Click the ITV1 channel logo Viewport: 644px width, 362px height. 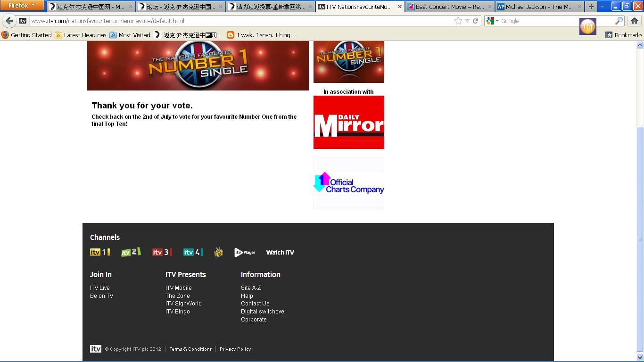point(99,252)
